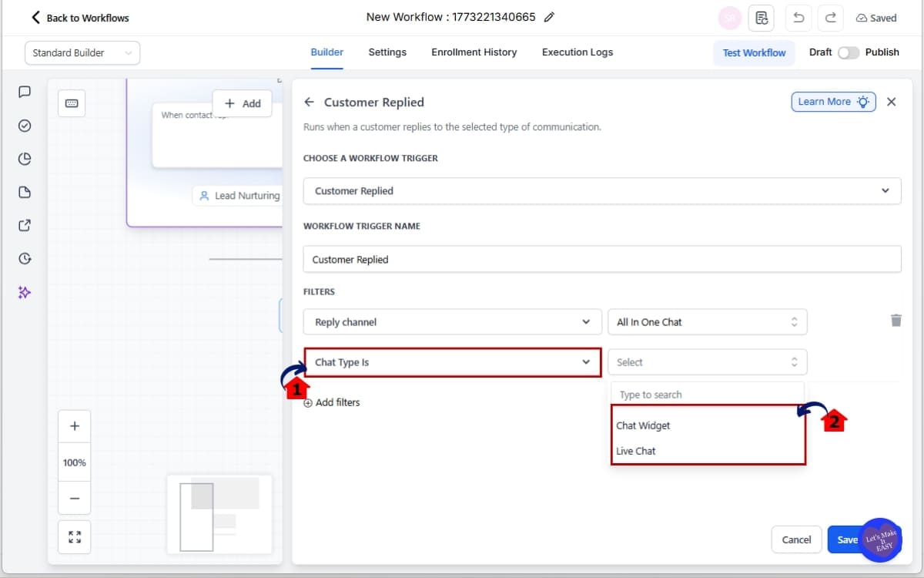
Task: Select the external link sidebar icon
Action: (24, 225)
